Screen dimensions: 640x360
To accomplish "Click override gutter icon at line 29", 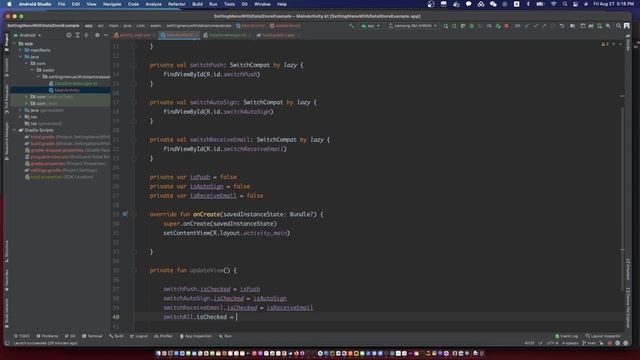I will pos(125,214).
